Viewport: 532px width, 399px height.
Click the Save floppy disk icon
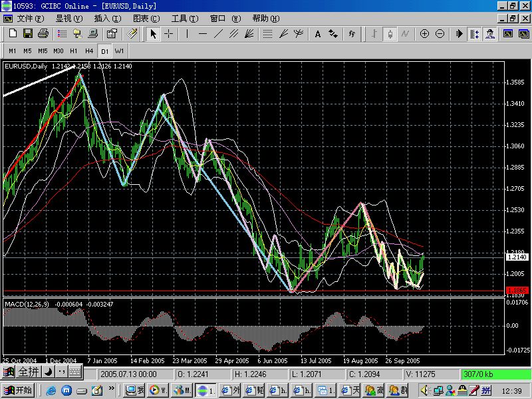tap(28, 34)
